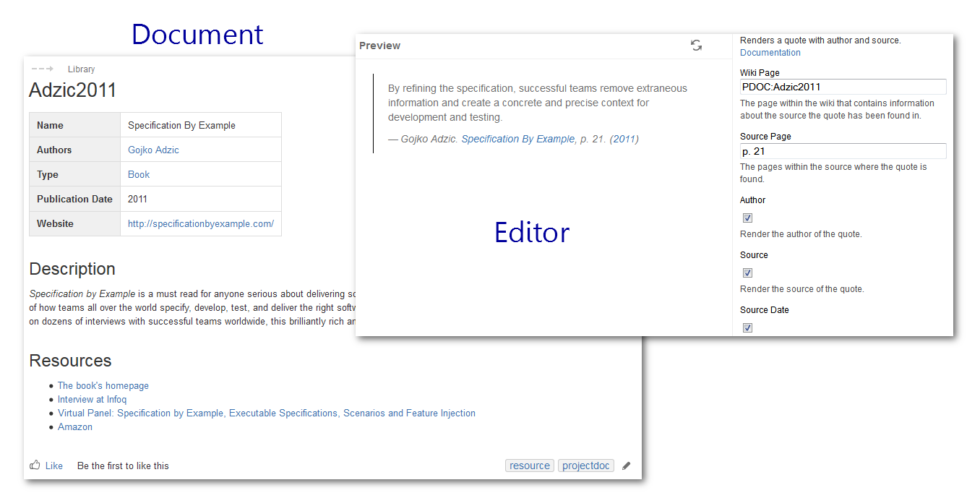Click the dashed arrow breadcrumb icon
The width and height of the screenshot is (980, 493).
pyautogui.click(x=42, y=69)
